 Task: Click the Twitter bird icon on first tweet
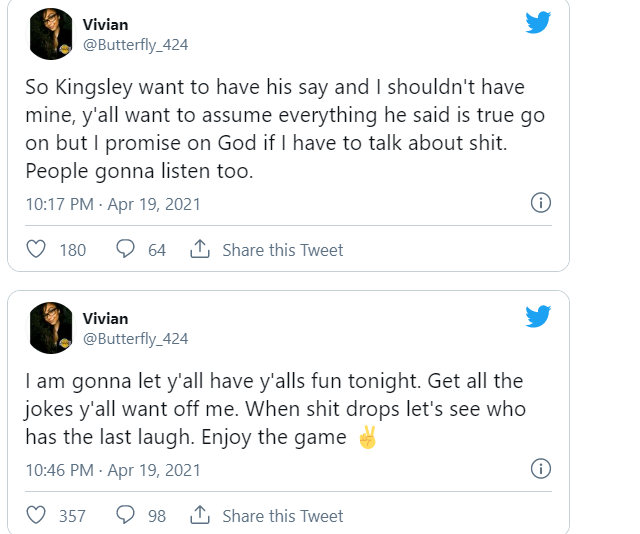pyautogui.click(x=538, y=22)
